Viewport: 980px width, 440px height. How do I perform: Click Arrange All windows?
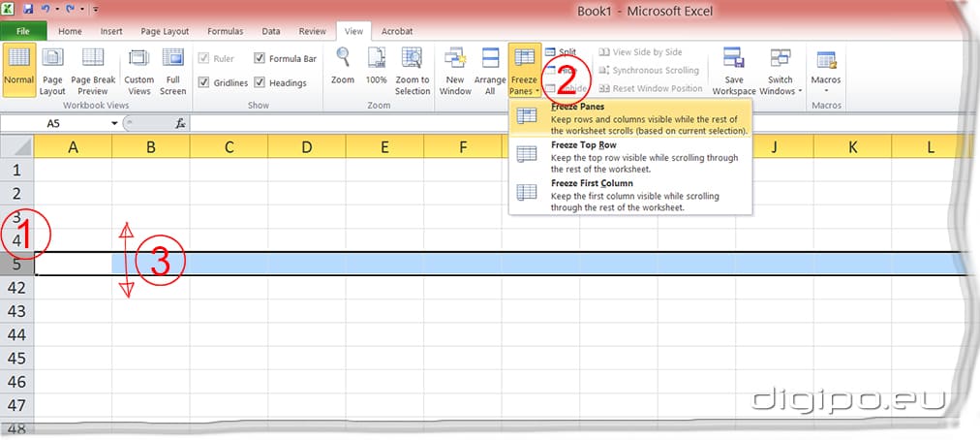click(490, 72)
